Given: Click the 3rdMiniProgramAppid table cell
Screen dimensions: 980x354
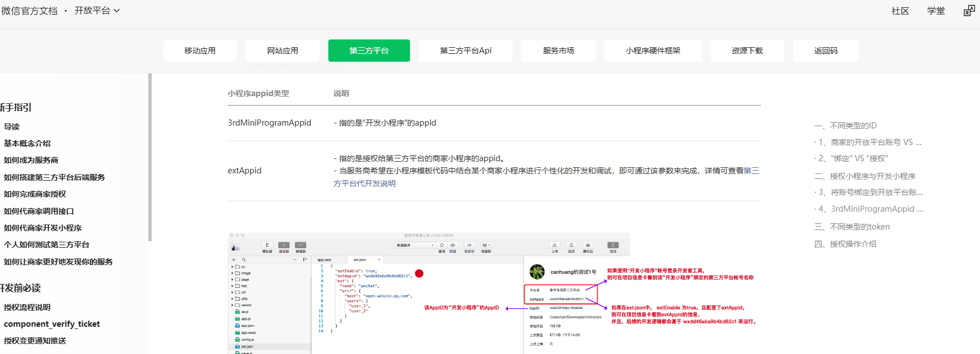Looking at the screenshot, I should [269, 123].
